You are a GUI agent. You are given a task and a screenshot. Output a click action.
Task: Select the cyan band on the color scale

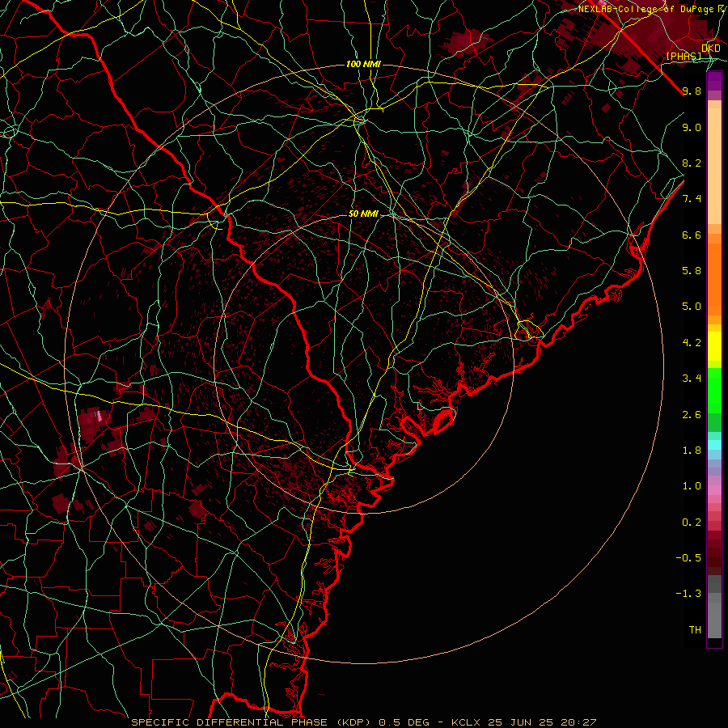click(x=714, y=445)
